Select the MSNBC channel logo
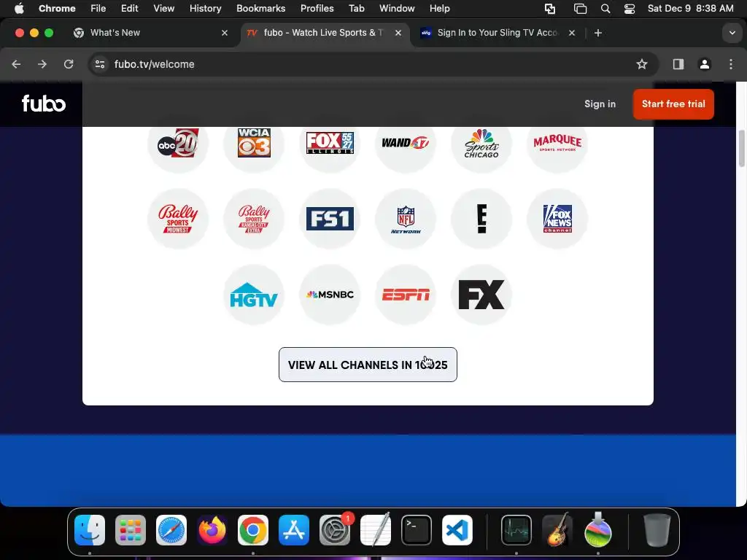Viewport: 747px width, 560px height. pyautogui.click(x=330, y=295)
